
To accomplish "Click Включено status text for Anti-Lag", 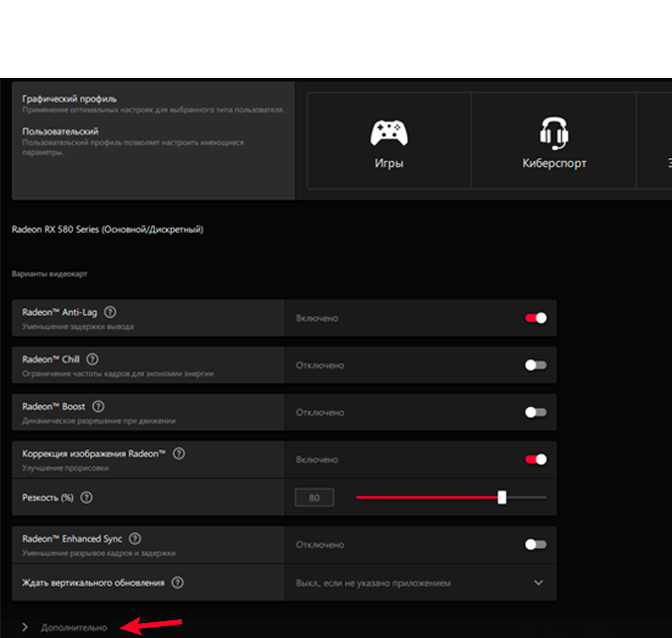I will 317,318.
